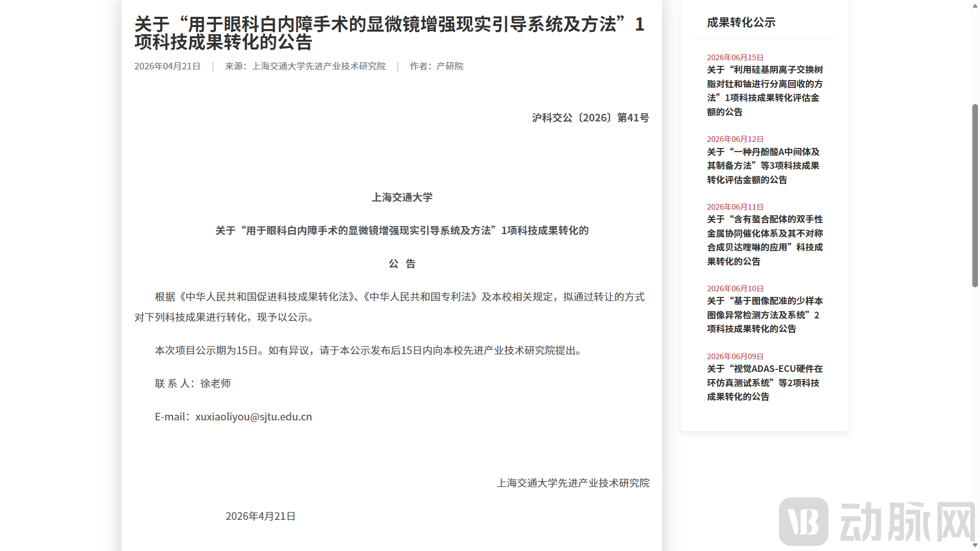
Task: Click the email xuxiaoliyou@sjtu.edu.cn
Action: coord(253,416)
